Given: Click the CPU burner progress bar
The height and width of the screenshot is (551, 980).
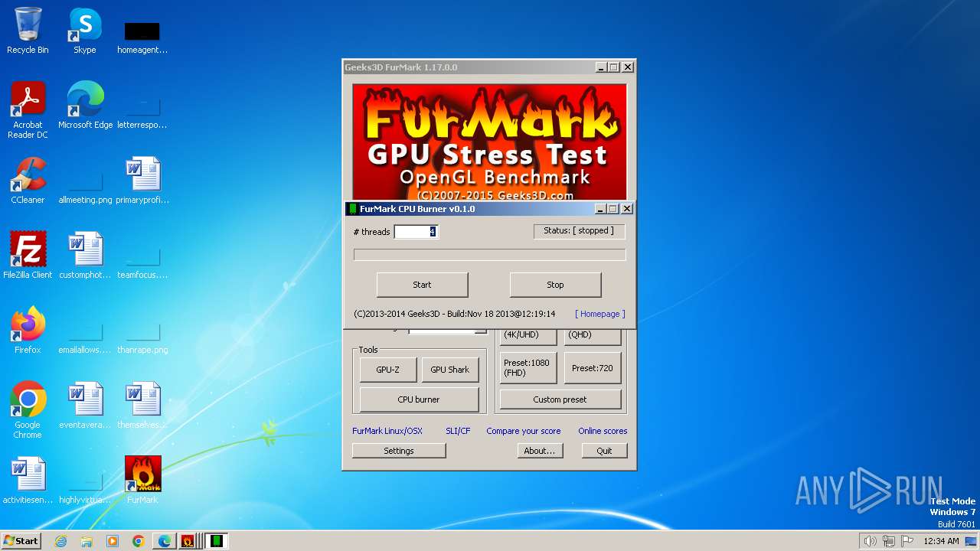Looking at the screenshot, I should tap(489, 255).
